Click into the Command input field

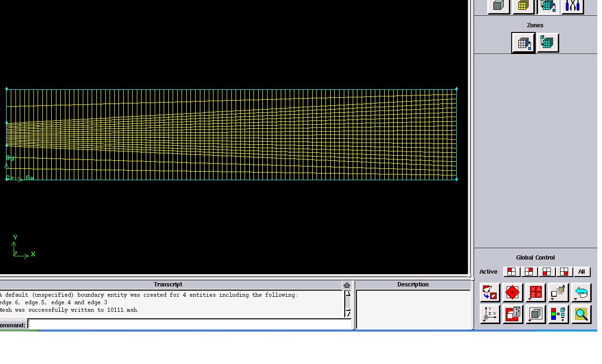(190, 324)
